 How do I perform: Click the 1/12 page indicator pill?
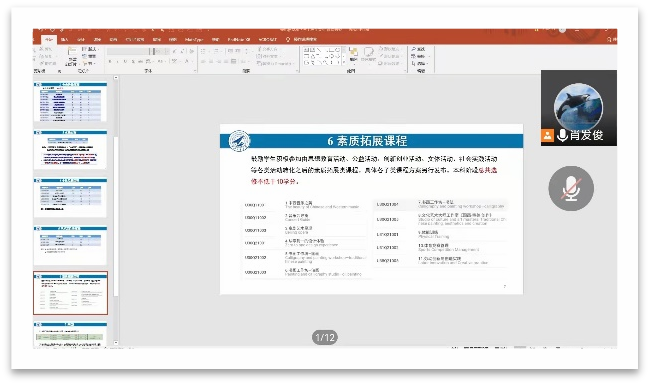(325, 337)
